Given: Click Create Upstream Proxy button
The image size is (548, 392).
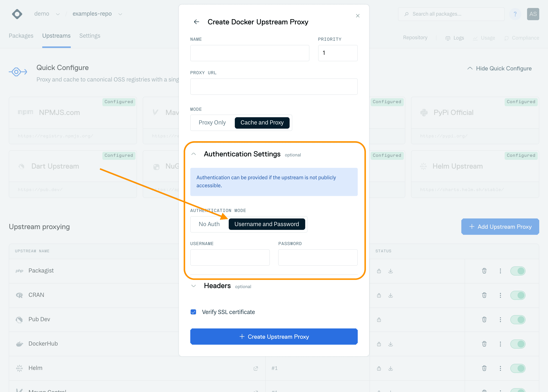Looking at the screenshot, I should click(274, 336).
